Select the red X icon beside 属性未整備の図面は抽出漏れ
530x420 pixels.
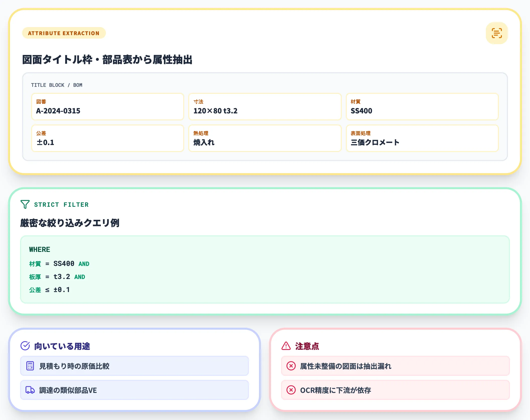click(291, 366)
